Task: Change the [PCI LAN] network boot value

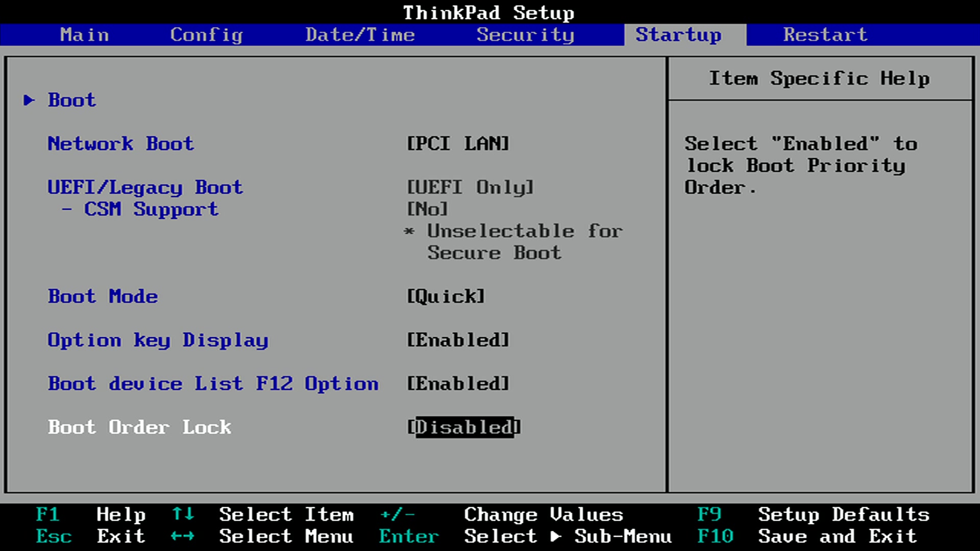Action: pos(458,143)
